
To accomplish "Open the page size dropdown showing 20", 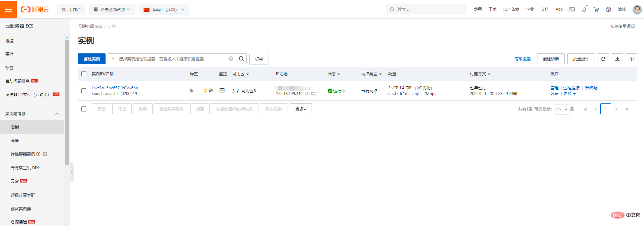I will click(x=562, y=109).
